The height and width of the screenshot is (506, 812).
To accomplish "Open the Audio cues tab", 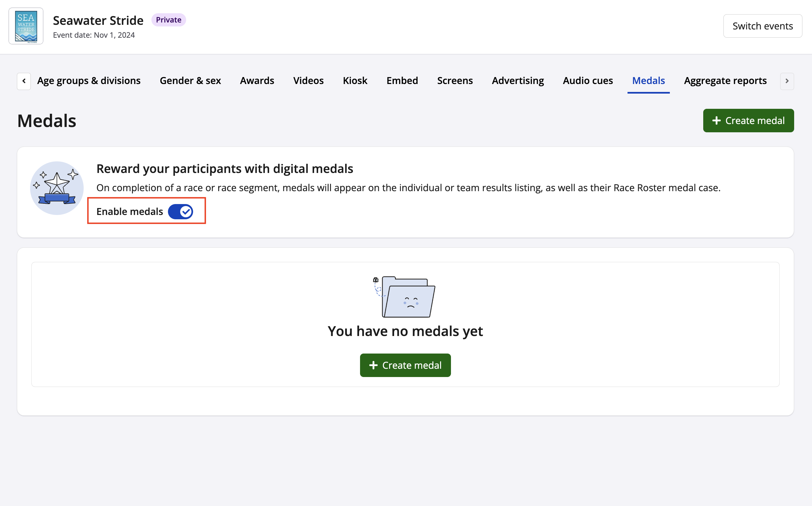I will coord(588,81).
